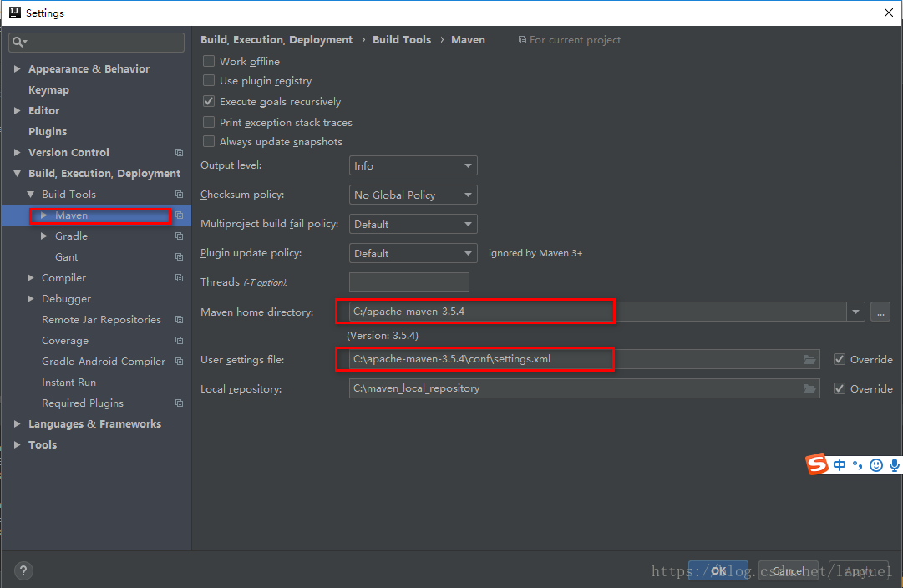Expand the Gradle tree node

[44, 236]
